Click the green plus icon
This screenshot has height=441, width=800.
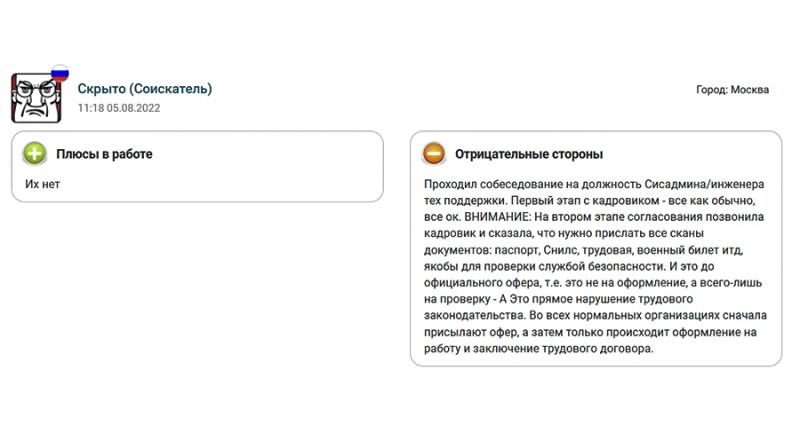click(35, 154)
